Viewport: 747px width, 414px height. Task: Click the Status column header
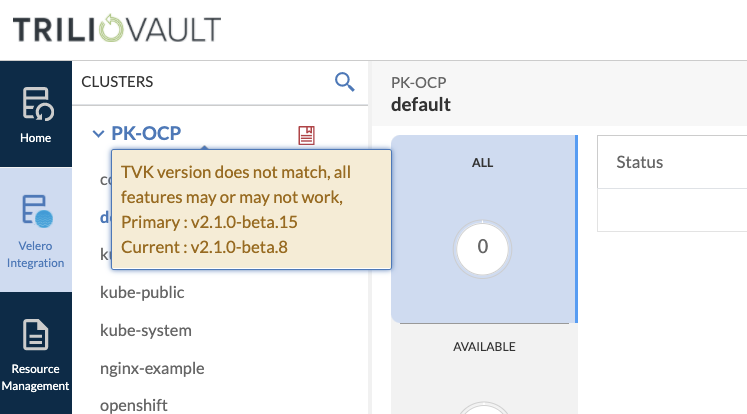[640, 162]
